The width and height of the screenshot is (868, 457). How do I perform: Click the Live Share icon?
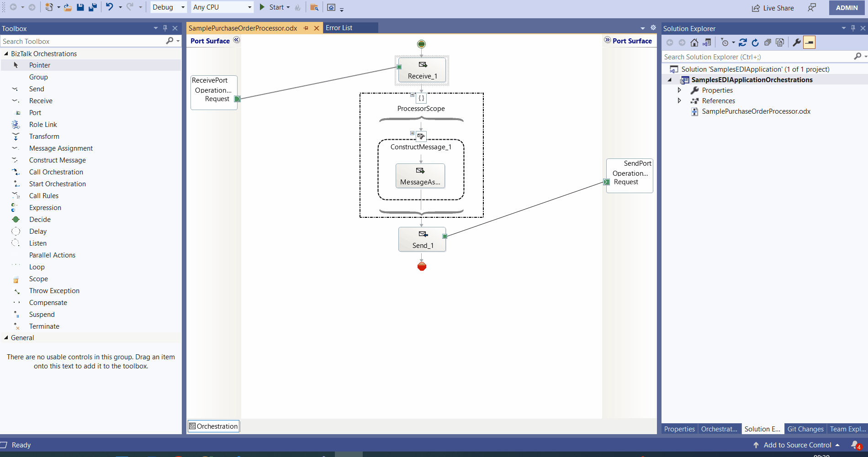[x=756, y=8]
